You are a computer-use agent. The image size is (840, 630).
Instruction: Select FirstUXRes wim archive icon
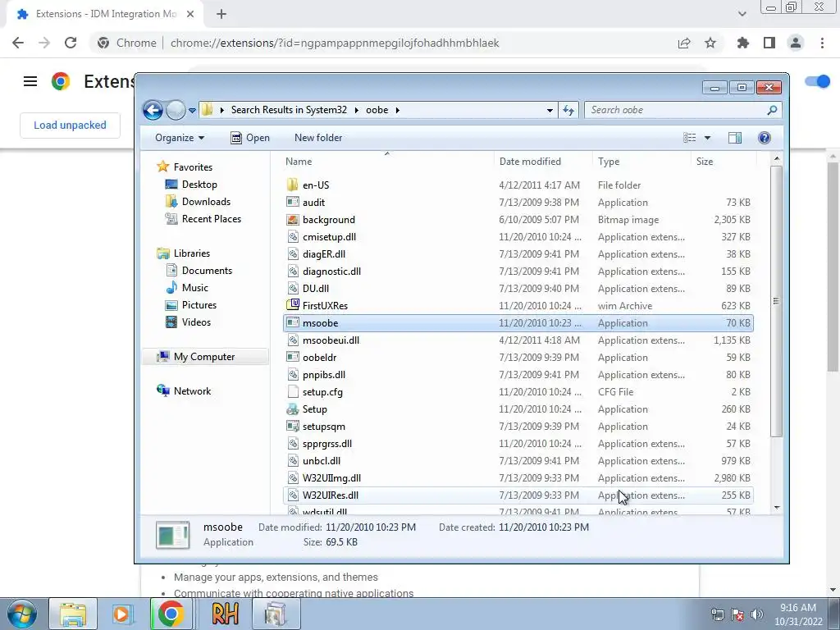293,305
